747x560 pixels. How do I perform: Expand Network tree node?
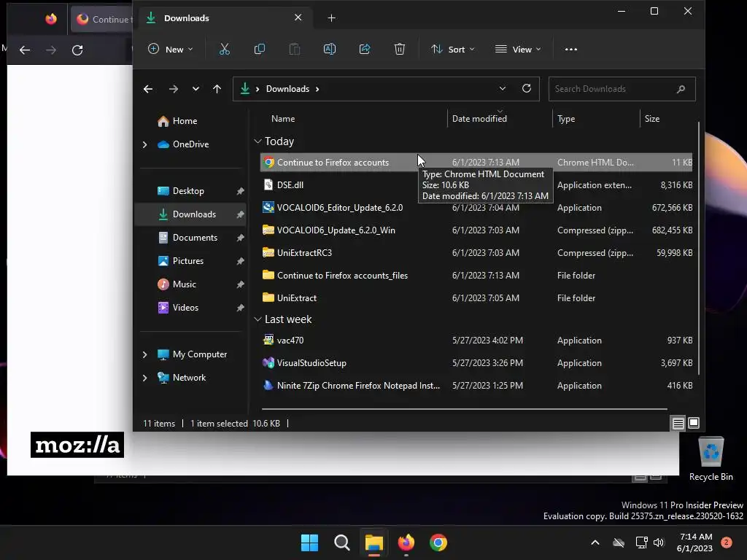(x=145, y=378)
